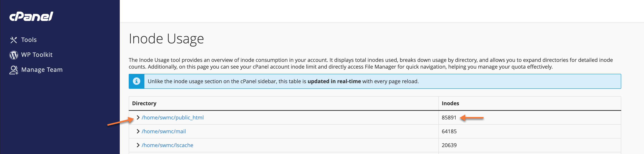
Task: Click the Inode Usage page heading
Action: (166, 39)
